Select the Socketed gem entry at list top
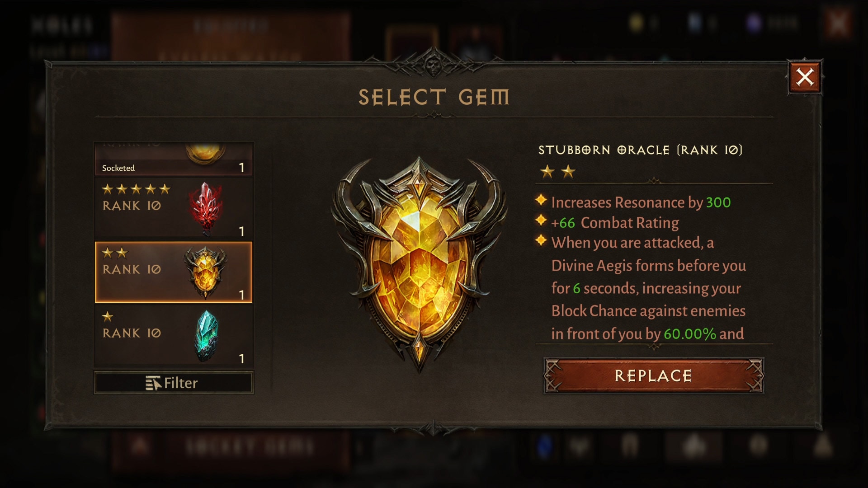This screenshot has width=868, height=488. tap(174, 159)
